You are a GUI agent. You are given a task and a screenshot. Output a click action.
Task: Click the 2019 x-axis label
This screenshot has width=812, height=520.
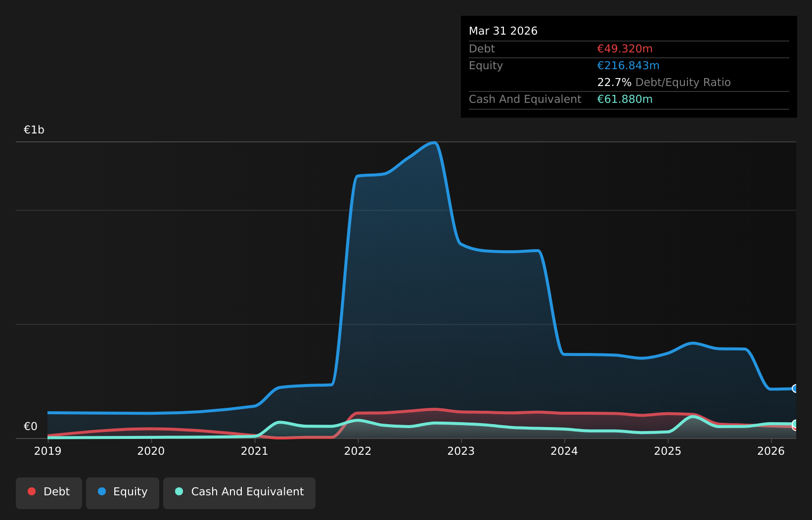(47, 451)
